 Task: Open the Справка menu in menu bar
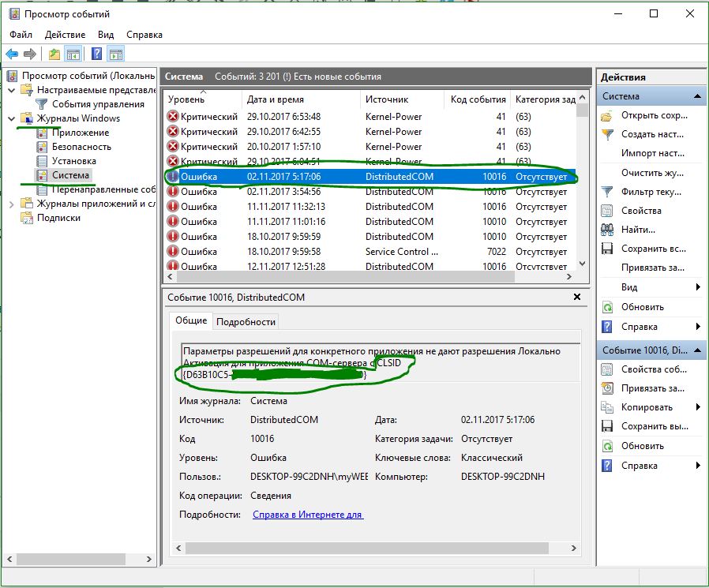click(x=144, y=35)
